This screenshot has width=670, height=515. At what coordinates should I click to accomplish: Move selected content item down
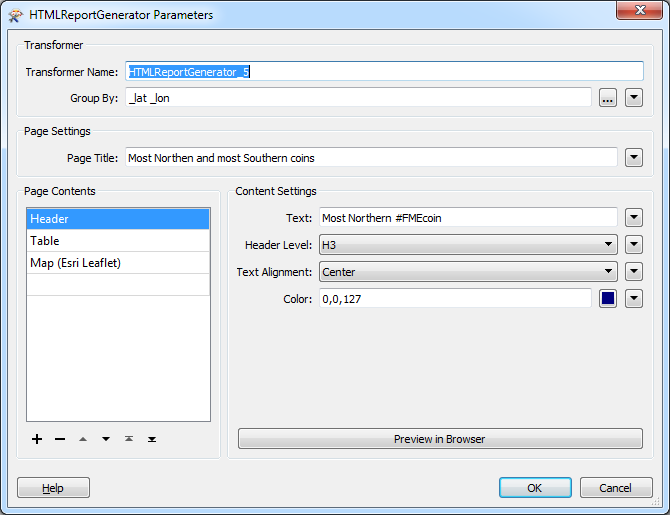(x=106, y=439)
